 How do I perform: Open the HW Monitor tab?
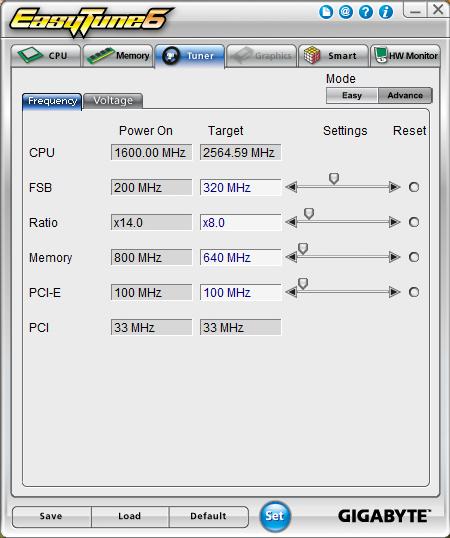(405, 56)
